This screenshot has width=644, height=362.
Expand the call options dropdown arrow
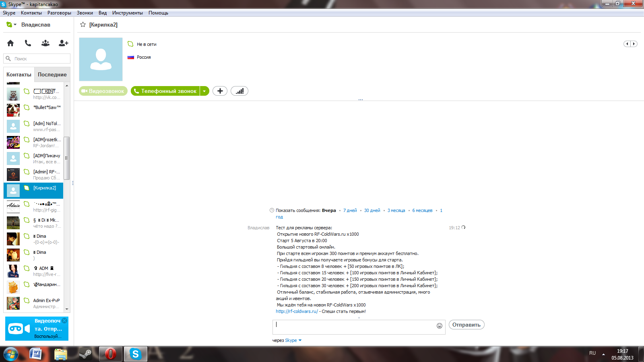[x=204, y=91]
